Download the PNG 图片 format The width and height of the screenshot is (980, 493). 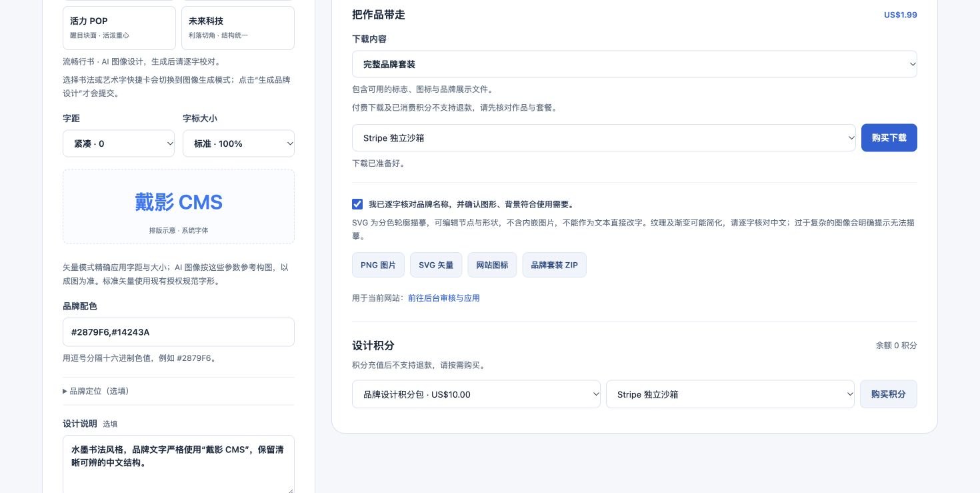378,265
